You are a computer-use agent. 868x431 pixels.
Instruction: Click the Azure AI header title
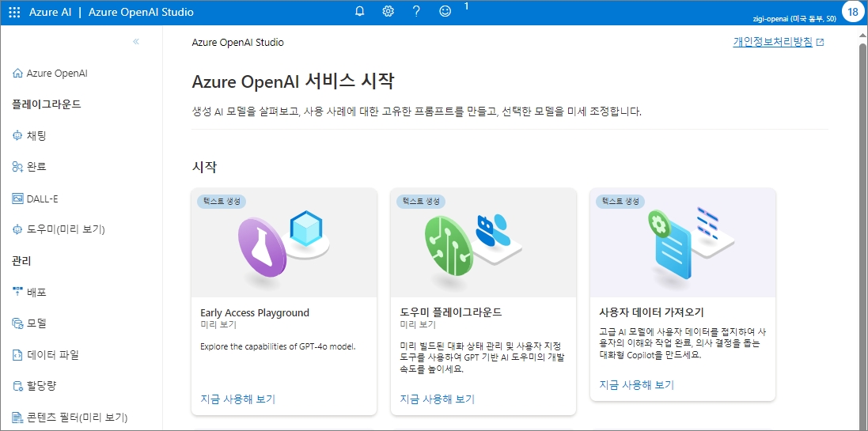pyautogui.click(x=51, y=12)
